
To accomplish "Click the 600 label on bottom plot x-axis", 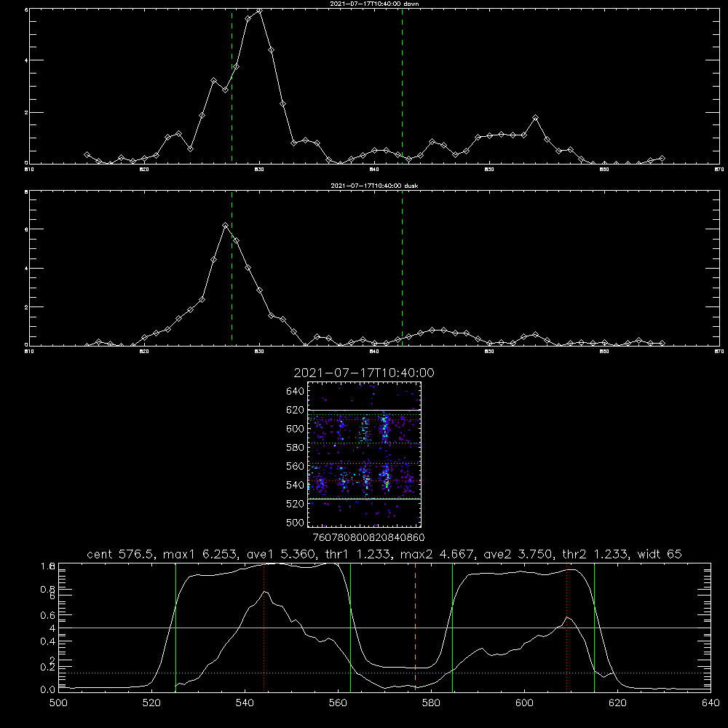I will click(524, 703).
